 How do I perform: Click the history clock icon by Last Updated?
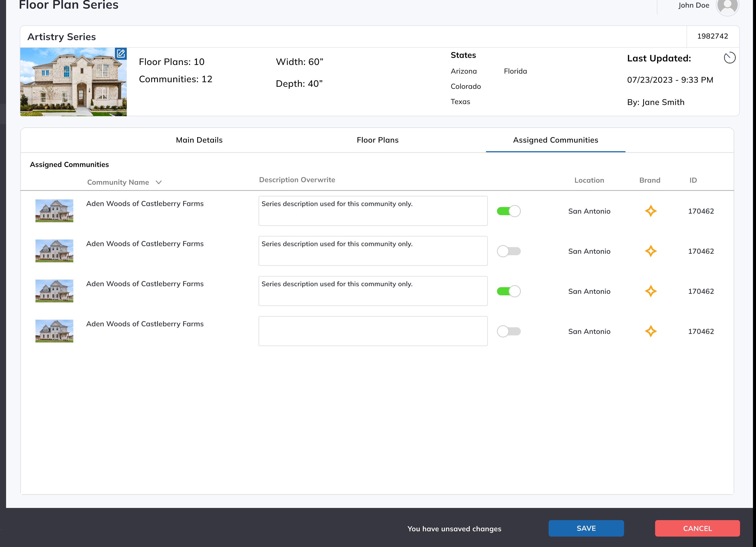(729, 58)
